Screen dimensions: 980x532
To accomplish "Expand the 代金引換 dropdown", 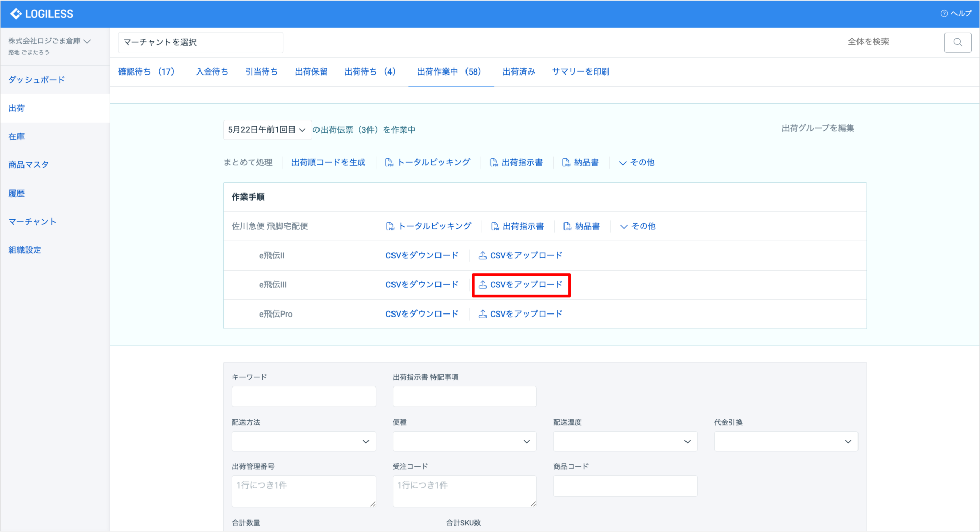I will point(786,442).
